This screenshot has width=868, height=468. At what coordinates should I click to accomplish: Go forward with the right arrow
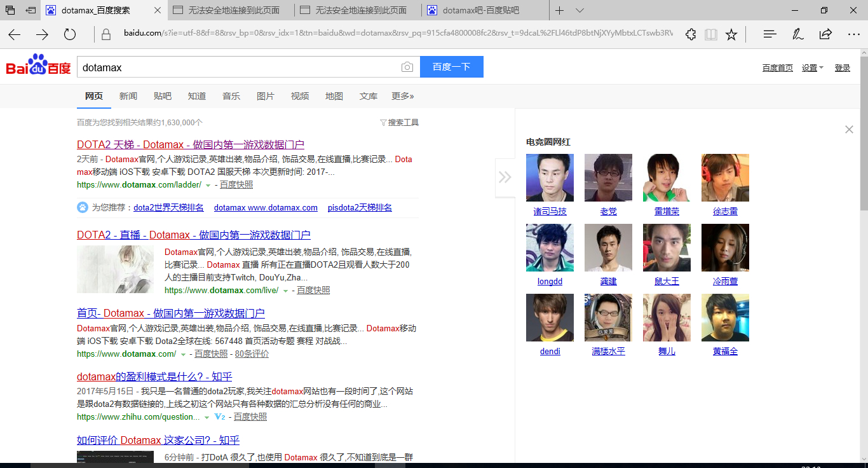(x=42, y=34)
